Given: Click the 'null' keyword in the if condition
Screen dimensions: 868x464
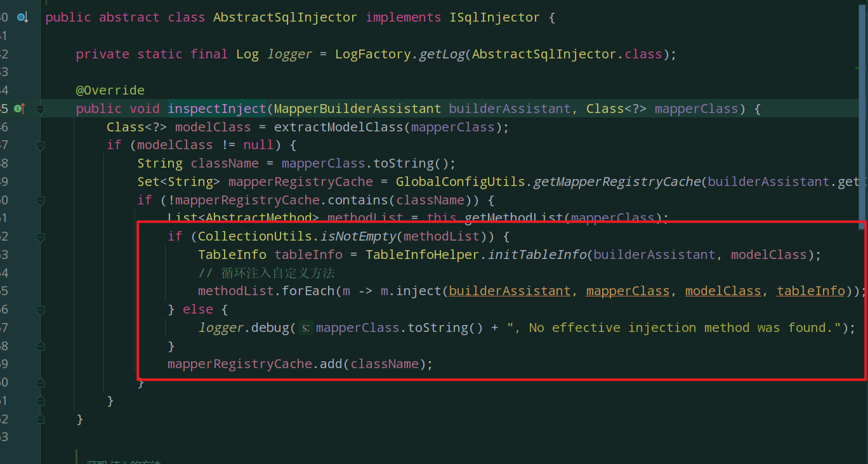Looking at the screenshot, I should click(x=258, y=145).
